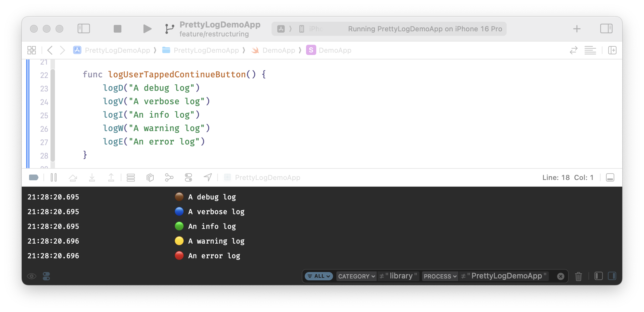This screenshot has width=644, height=312.
Task: Click line number 25 in the gutter
Action: [x=44, y=115]
